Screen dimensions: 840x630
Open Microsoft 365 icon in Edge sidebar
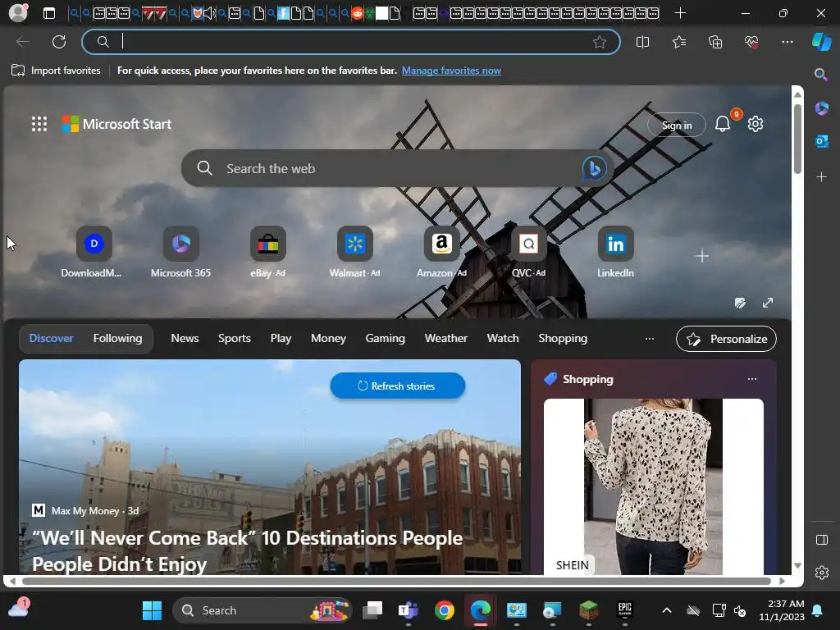pyautogui.click(x=821, y=108)
